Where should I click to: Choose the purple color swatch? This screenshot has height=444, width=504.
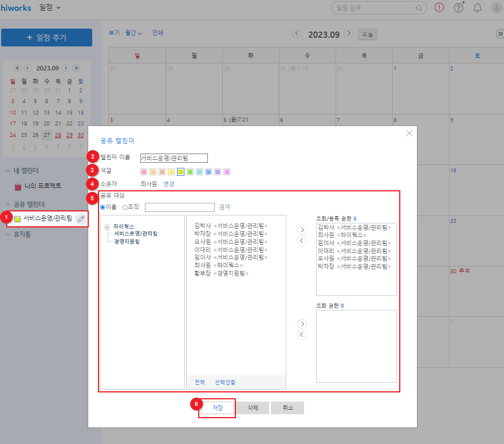(x=218, y=172)
